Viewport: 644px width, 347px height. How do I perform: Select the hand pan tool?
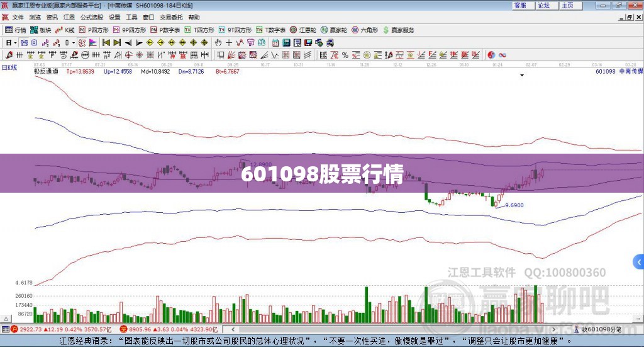click(x=218, y=43)
